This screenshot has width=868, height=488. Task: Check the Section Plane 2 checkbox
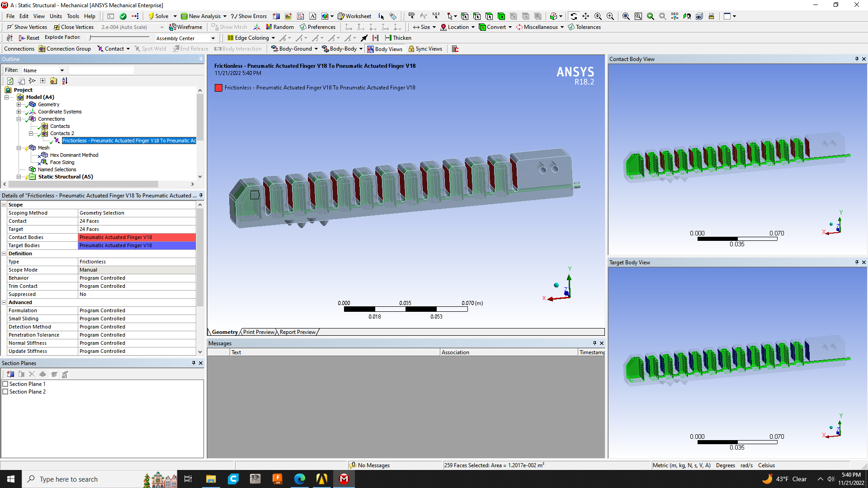6,392
